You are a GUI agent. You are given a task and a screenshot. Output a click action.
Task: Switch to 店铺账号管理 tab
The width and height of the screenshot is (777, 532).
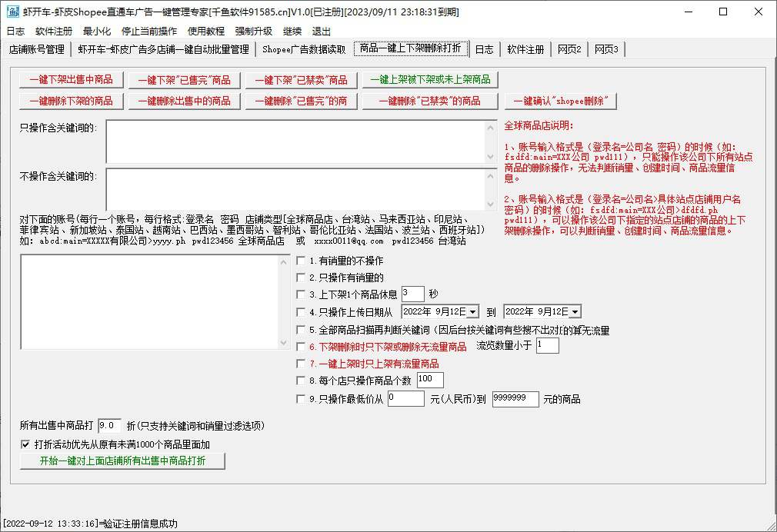tap(37, 49)
